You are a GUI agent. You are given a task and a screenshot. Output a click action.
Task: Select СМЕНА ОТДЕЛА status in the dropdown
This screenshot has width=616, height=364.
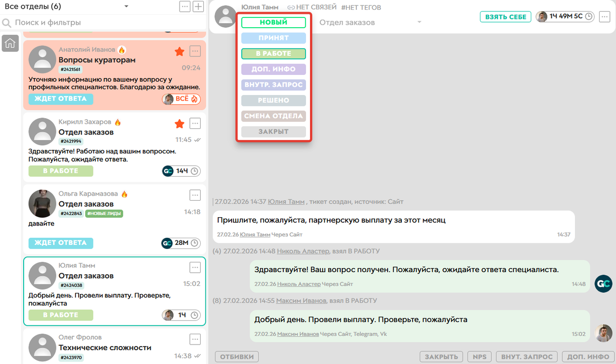click(x=274, y=116)
